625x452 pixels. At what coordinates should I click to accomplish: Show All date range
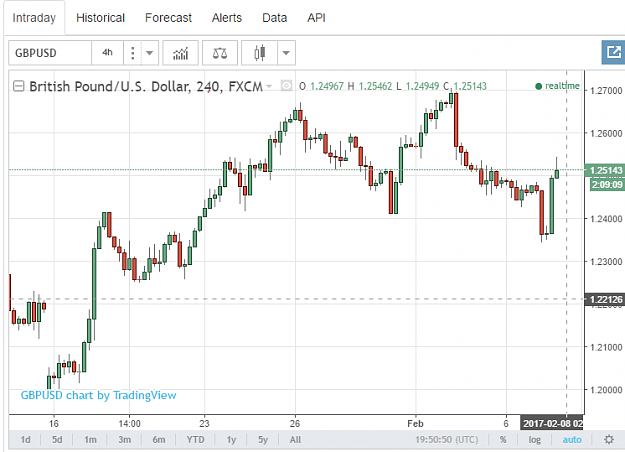tap(295, 440)
